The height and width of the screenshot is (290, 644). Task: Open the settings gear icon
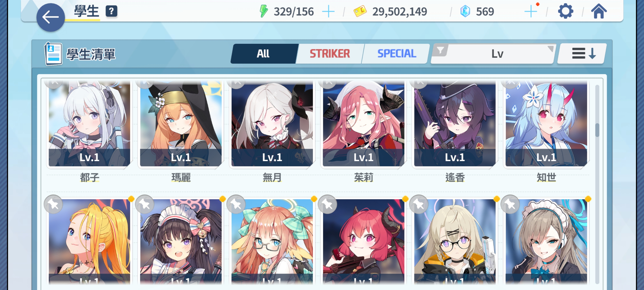[x=566, y=12]
